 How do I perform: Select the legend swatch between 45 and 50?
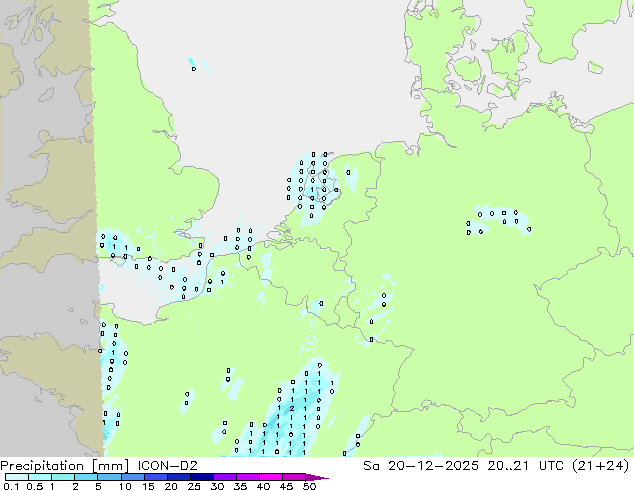coord(294,477)
